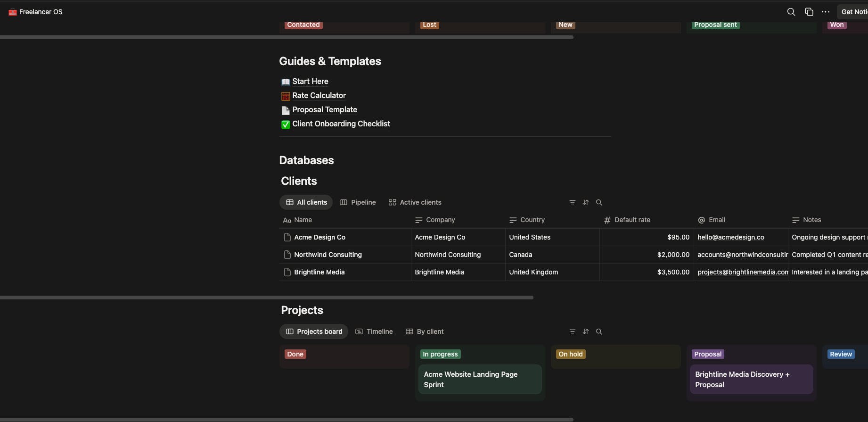This screenshot has height=422, width=868.
Task: Click the horizontal scrollbar below the pipeline board
Action: click(x=287, y=37)
